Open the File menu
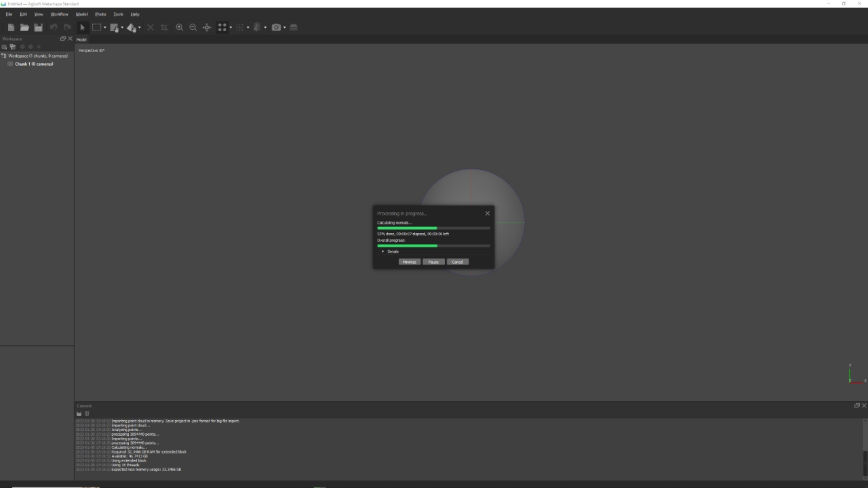The width and height of the screenshot is (868, 488). pos(9,14)
